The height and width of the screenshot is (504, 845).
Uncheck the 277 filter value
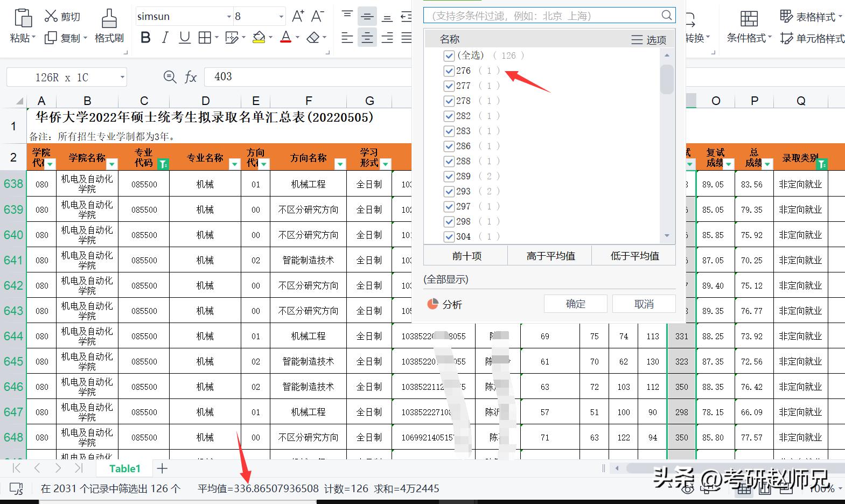point(449,86)
